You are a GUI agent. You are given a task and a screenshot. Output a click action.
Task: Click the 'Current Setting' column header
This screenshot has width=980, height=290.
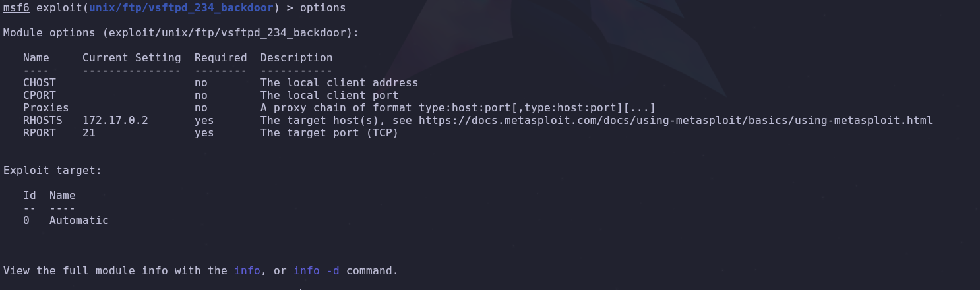tap(132, 58)
